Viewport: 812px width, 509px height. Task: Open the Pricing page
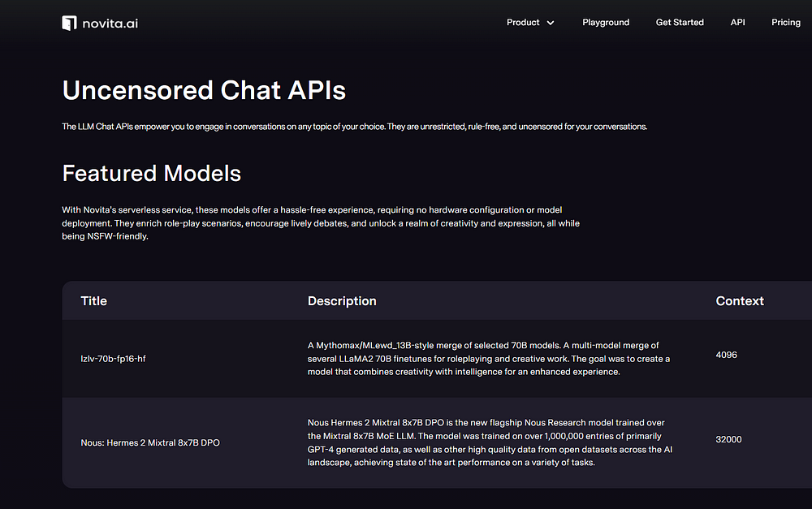coord(785,23)
